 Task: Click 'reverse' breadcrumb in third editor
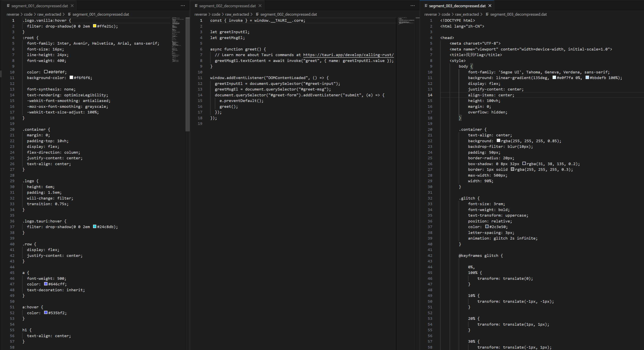point(430,14)
